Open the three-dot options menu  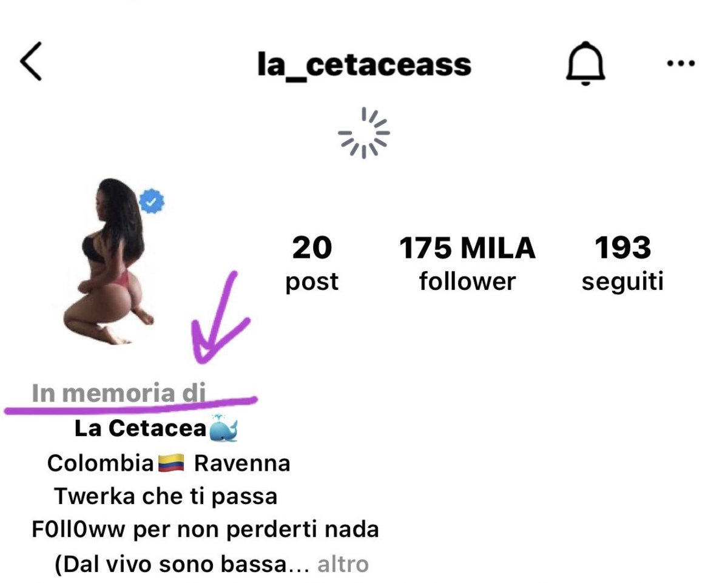point(681,62)
